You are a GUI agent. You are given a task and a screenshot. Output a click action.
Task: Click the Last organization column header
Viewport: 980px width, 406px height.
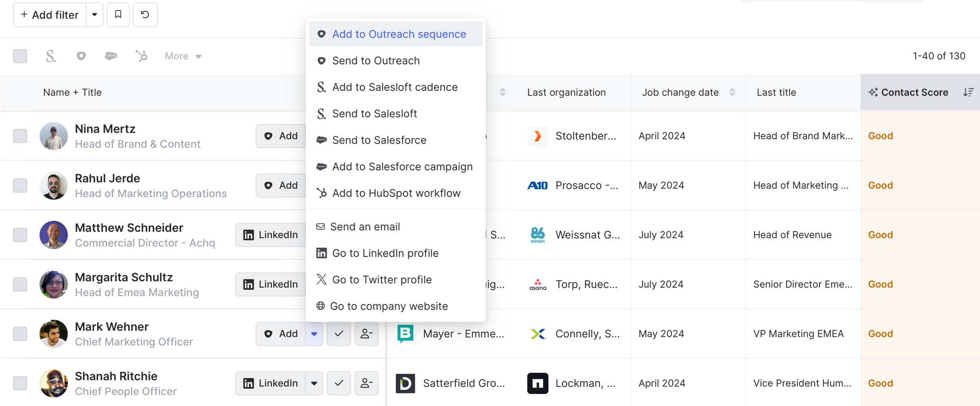pyautogui.click(x=567, y=92)
